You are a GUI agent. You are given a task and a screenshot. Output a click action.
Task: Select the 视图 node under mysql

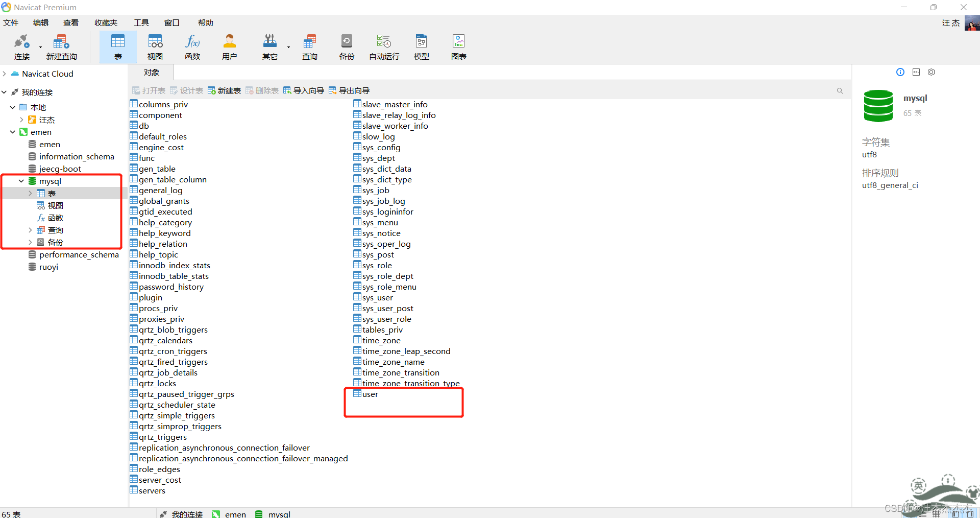[55, 205]
